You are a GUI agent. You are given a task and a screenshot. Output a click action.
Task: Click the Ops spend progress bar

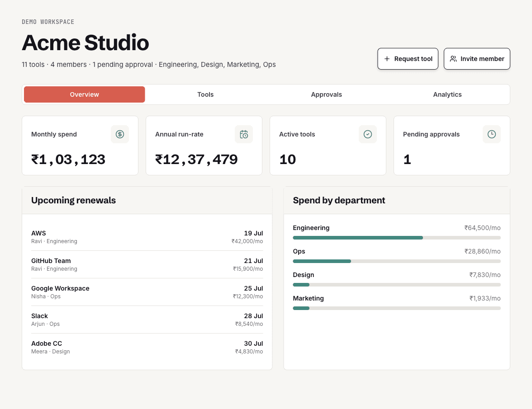pos(397,261)
